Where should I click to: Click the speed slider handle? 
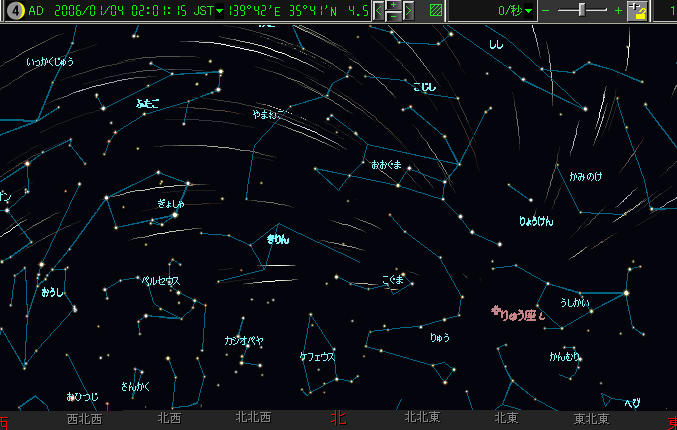583,11
